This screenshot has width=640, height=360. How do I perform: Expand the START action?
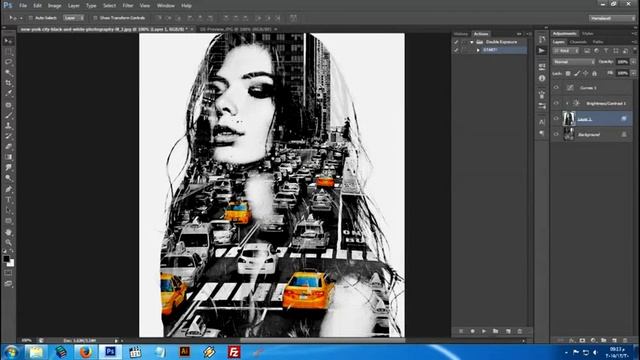click(x=478, y=50)
